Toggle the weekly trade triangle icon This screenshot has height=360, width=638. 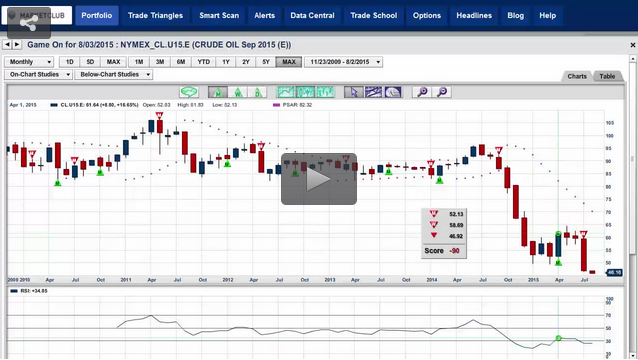click(x=238, y=92)
